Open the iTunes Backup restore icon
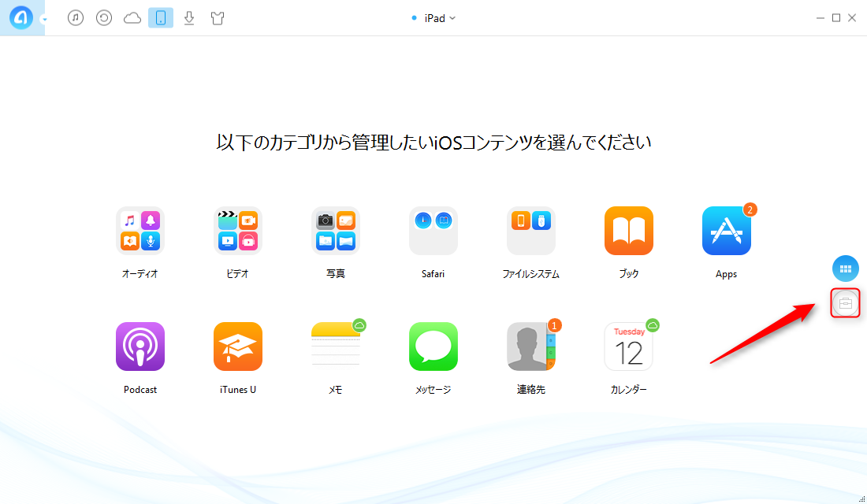This screenshot has width=867, height=504. (104, 17)
